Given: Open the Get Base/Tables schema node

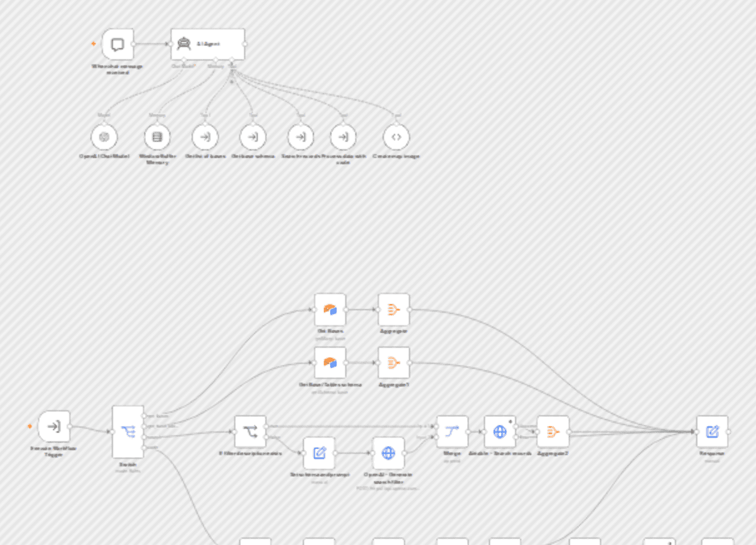Looking at the screenshot, I should [330, 363].
